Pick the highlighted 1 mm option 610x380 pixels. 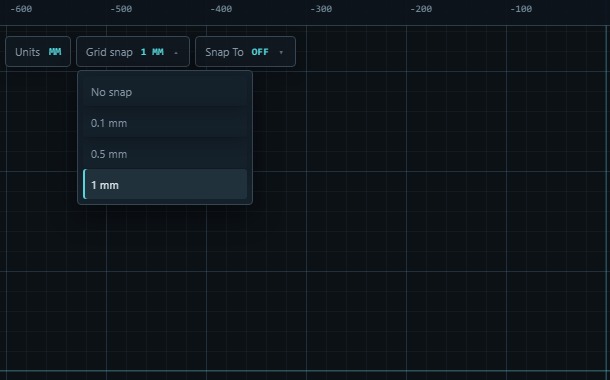click(165, 185)
